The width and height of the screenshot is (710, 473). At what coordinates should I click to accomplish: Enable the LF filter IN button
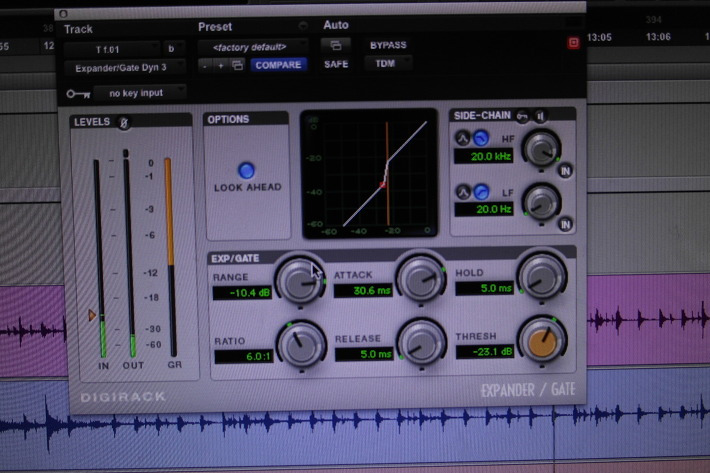(565, 224)
